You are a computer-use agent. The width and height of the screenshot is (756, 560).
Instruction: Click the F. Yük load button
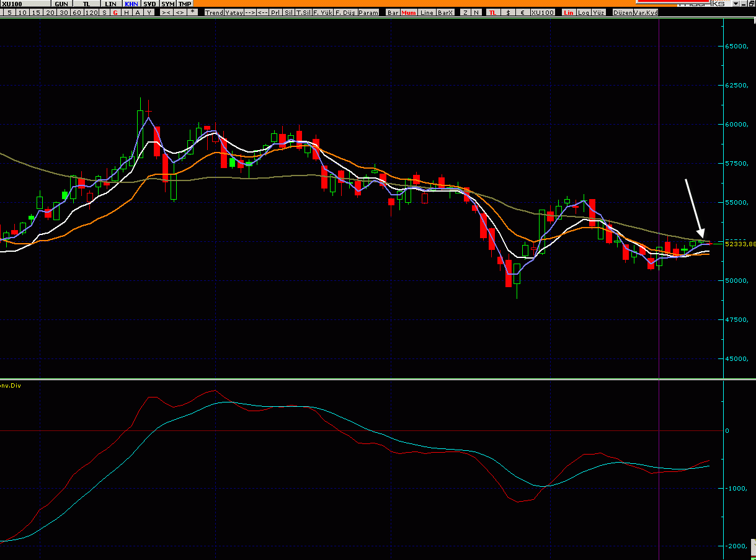[x=322, y=12]
